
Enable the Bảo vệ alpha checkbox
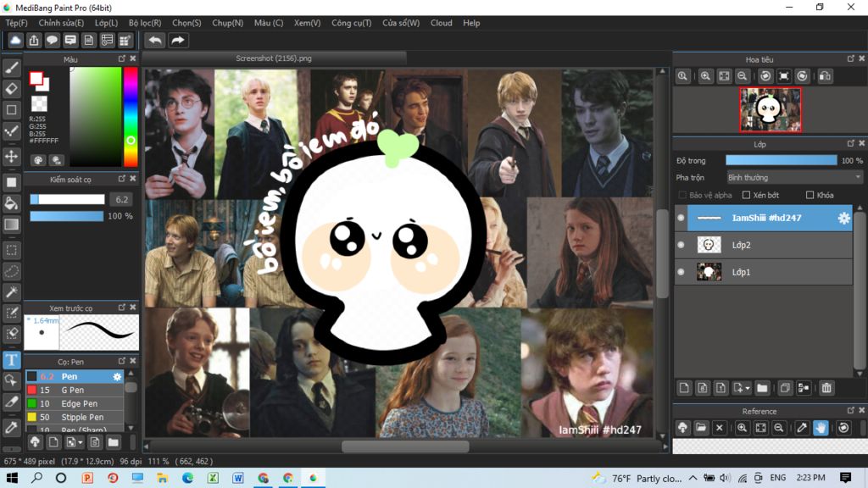[x=682, y=195]
